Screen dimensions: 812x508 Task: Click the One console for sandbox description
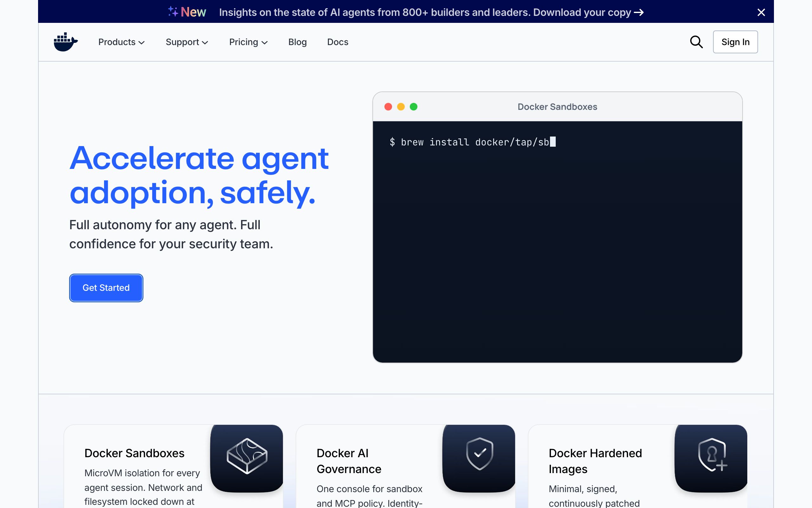click(370, 496)
